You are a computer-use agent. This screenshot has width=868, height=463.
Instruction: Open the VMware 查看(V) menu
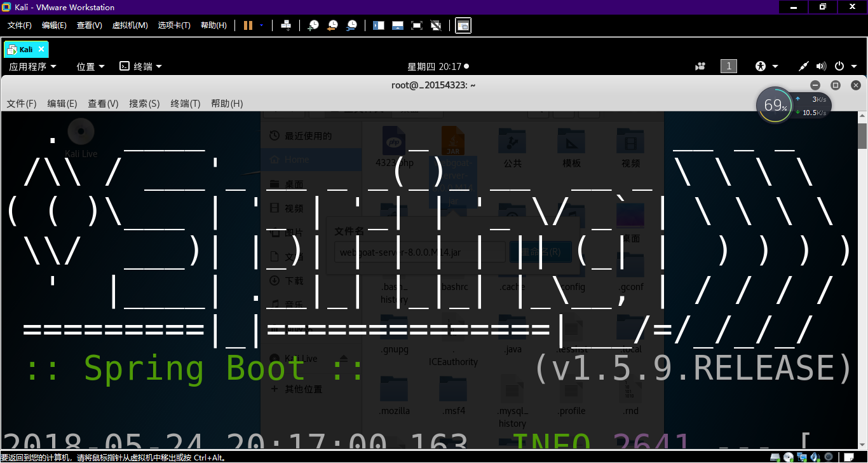pyautogui.click(x=90, y=25)
